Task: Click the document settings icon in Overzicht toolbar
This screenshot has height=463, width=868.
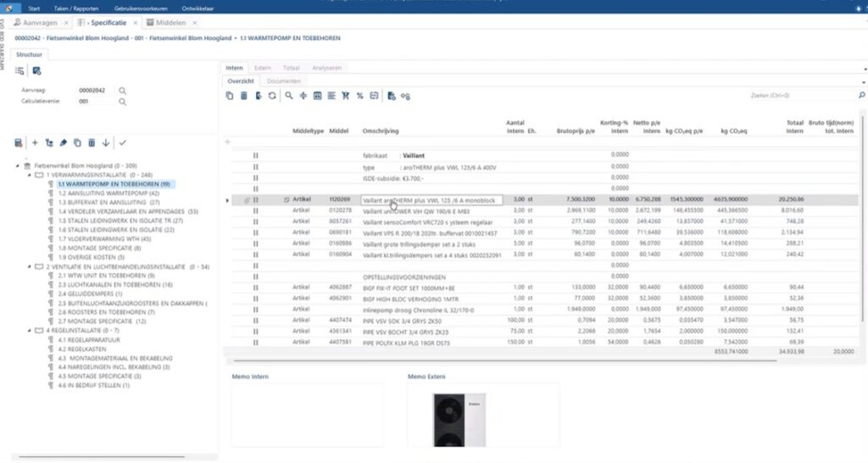Action: (392, 96)
